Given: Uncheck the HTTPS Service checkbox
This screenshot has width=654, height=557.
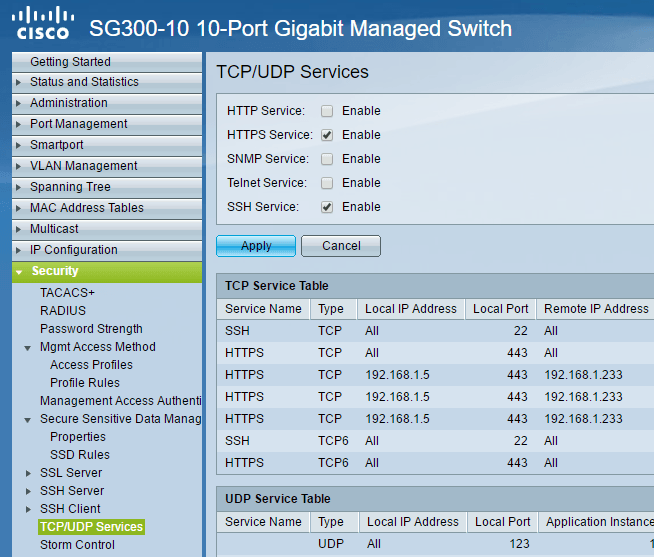Looking at the screenshot, I should pyautogui.click(x=327, y=135).
